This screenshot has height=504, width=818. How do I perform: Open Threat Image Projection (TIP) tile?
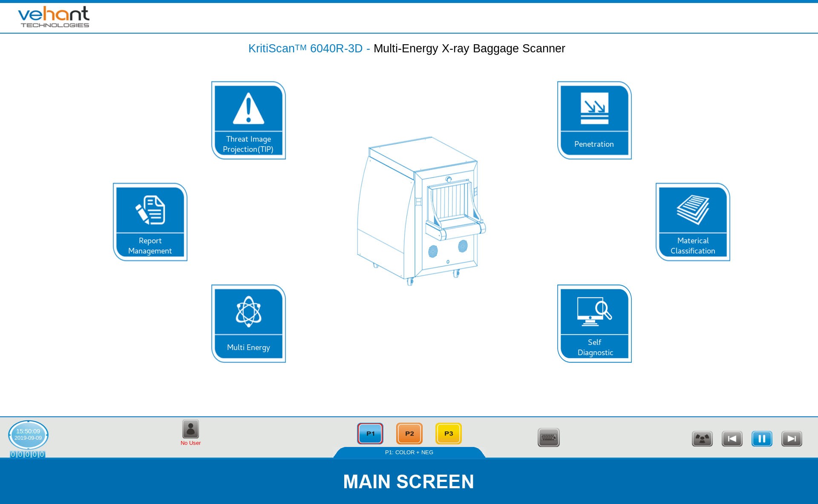(x=248, y=120)
